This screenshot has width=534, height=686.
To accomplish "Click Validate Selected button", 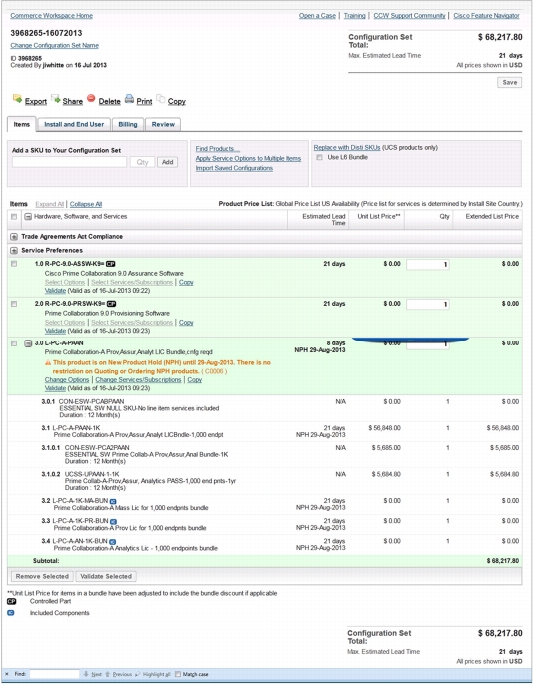I will [x=106, y=576].
